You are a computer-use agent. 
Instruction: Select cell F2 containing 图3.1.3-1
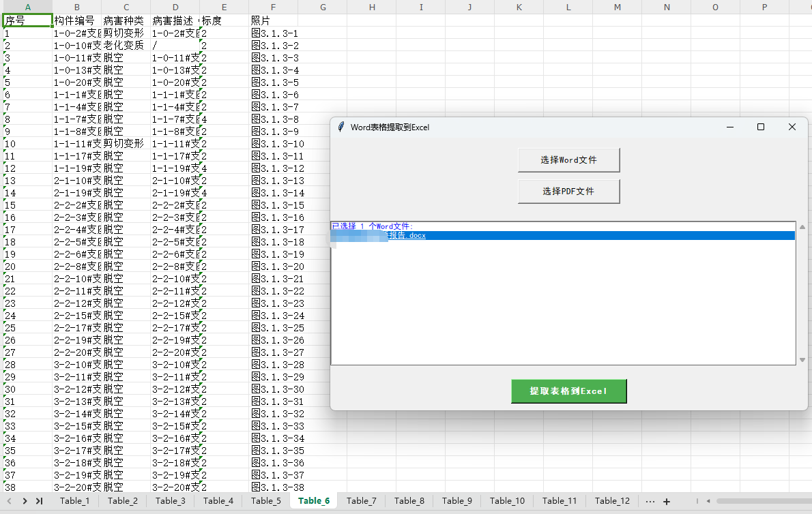click(274, 33)
